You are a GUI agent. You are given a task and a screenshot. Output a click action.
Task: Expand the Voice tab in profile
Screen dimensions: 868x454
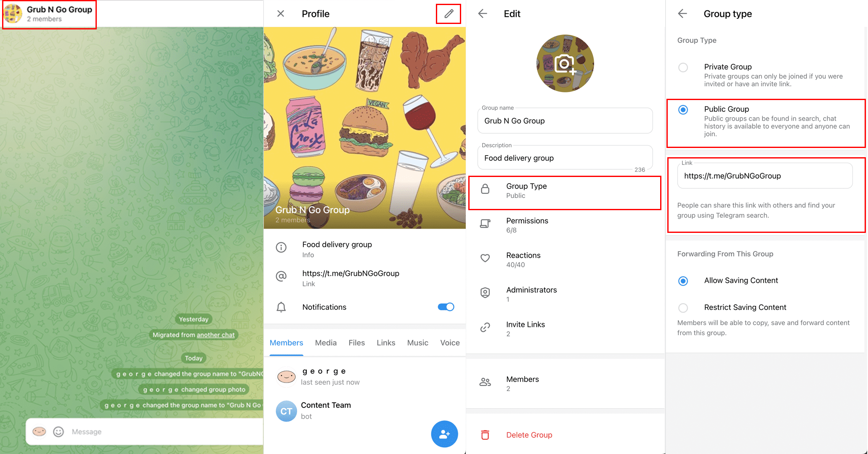point(450,343)
